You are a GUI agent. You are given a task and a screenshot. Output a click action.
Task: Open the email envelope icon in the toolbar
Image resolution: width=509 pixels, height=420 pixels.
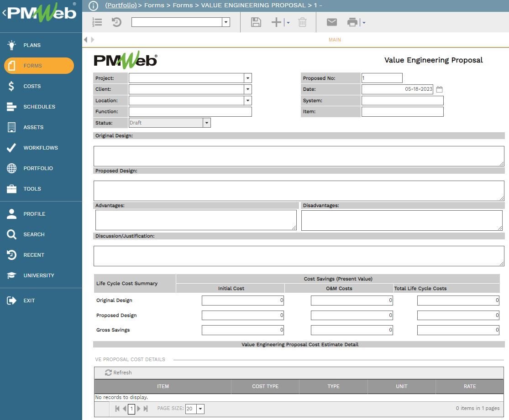click(x=331, y=22)
